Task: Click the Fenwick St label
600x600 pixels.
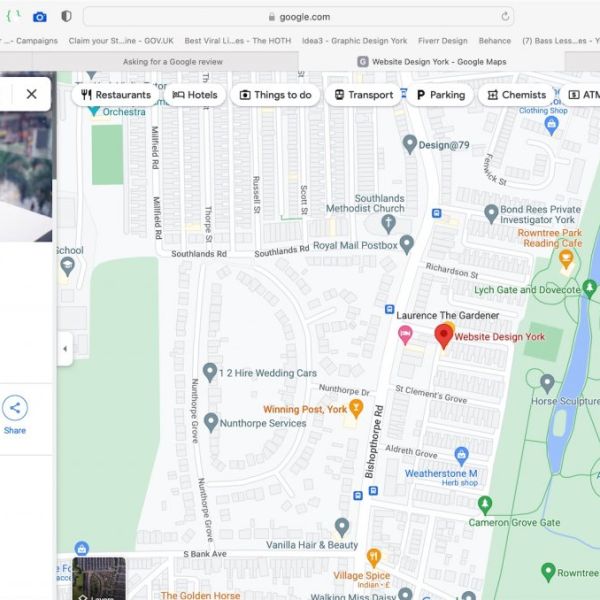Action: [x=495, y=170]
